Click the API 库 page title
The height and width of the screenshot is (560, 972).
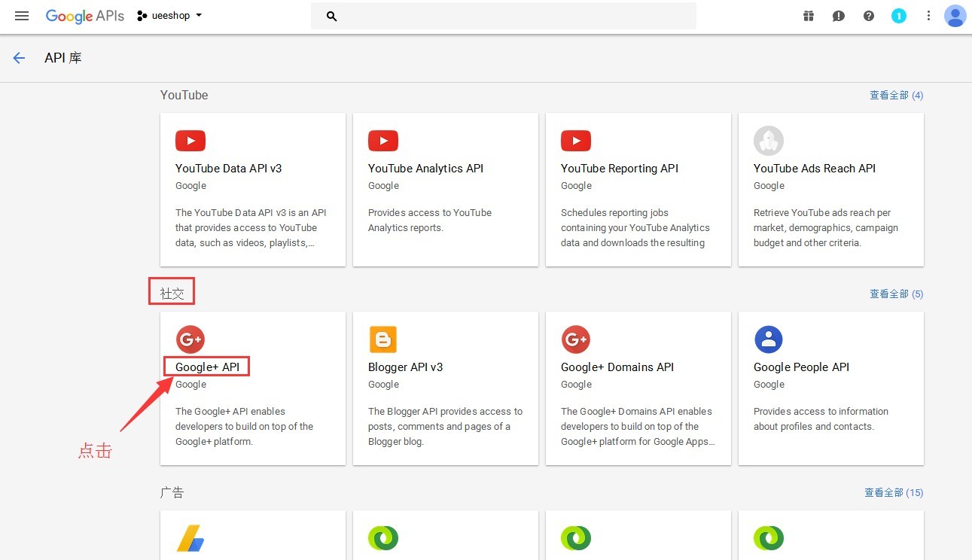(63, 58)
